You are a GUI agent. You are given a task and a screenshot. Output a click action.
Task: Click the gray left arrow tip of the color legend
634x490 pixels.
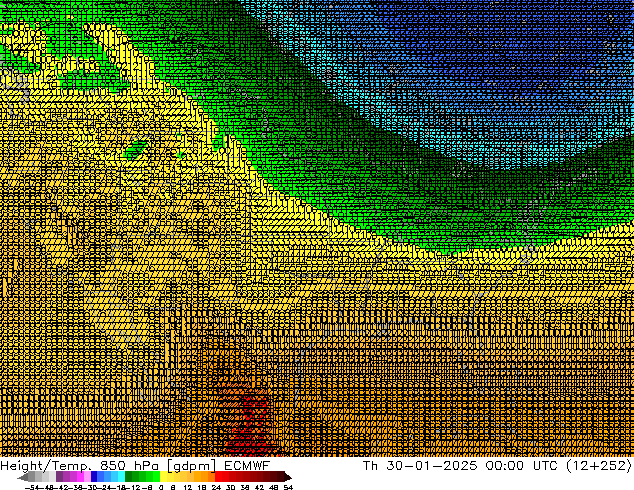(22, 477)
